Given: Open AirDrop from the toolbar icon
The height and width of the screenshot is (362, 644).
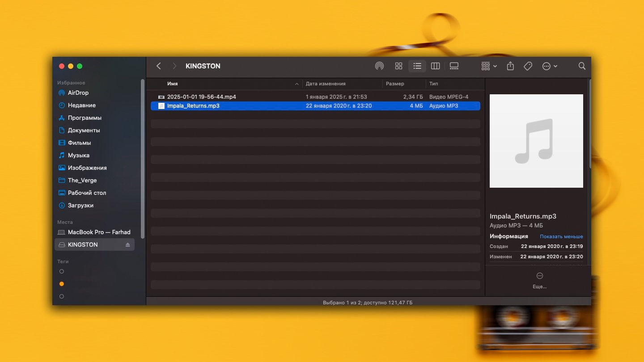Looking at the screenshot, I should [x=379, y=66].
